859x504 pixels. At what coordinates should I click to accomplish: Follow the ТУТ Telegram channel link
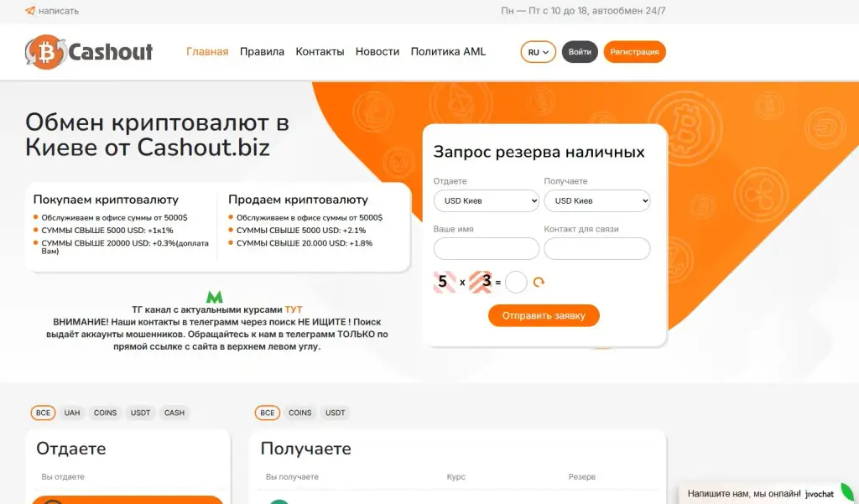pyautogui.click(x=294, y=309)
